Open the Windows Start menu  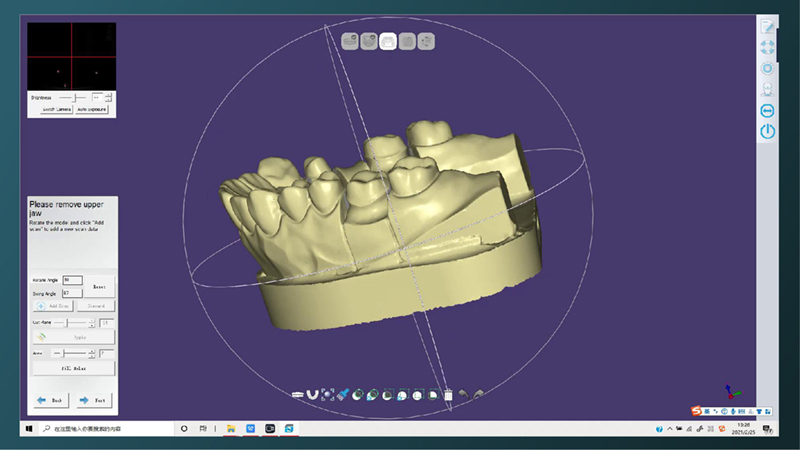(x=29, y=428)
